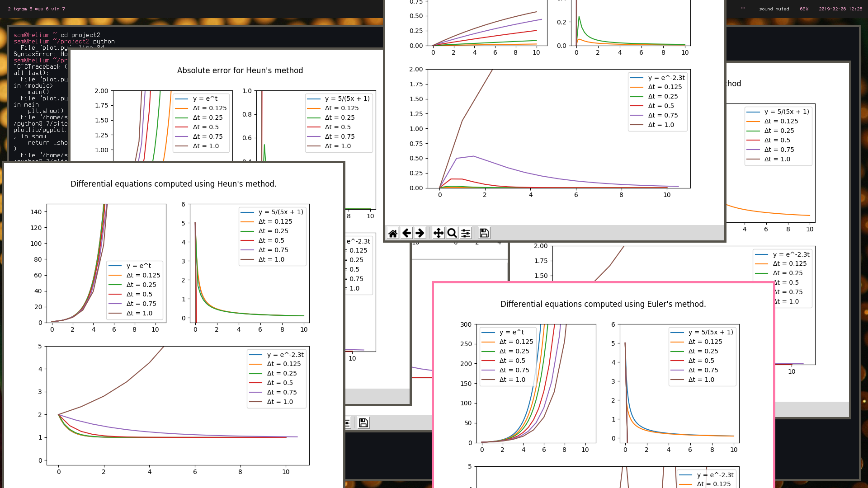Click the battery percentage indicator in the status bar

(x=804, y=9)
